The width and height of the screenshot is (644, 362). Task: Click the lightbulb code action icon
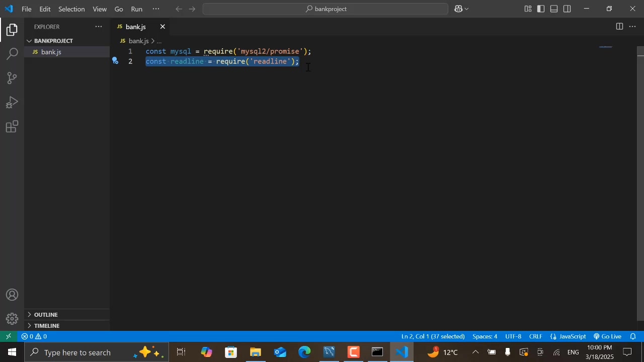(x=115, y=61)
